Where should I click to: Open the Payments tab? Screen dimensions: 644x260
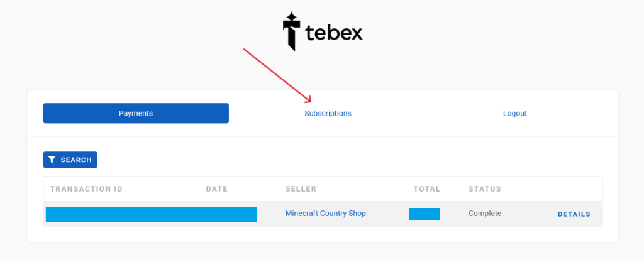tap(136, 113)
